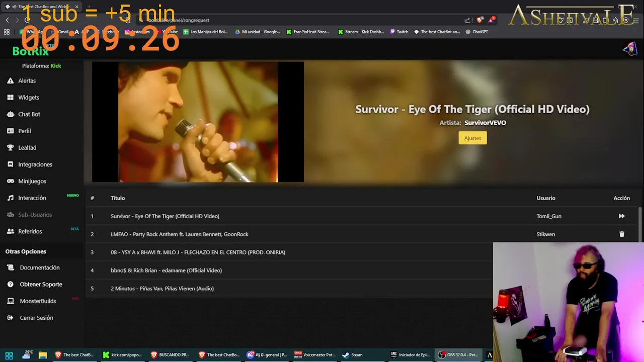Open the FranPinHead Stream bookmark
The width and height of the screenshot is (644, 362).
tap(308, 32)
